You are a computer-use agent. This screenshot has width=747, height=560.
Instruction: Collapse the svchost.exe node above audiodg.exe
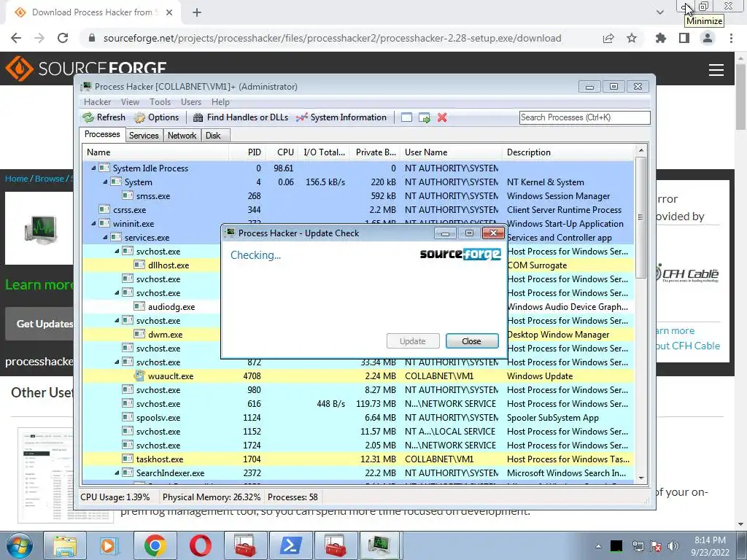pyautogui.click(x=117, y=293)
